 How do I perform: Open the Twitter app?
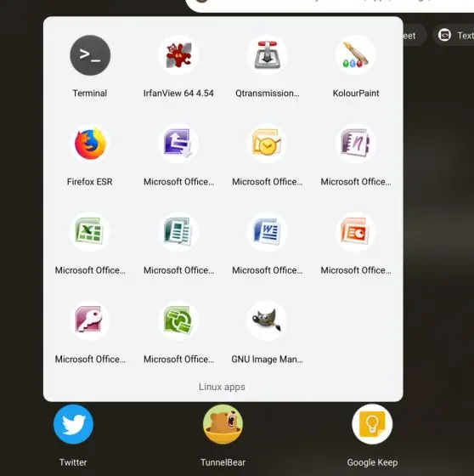tap(73, 424)
